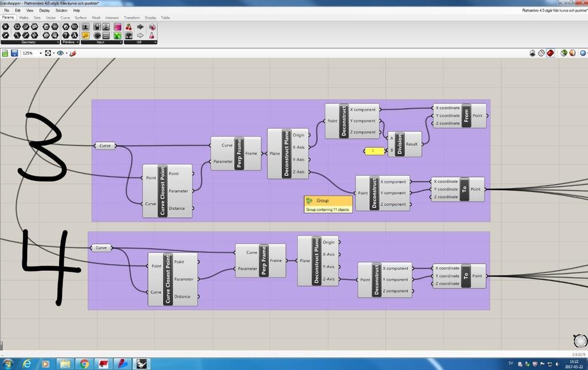This screenshot has width=588, height=370.
Task: Open a file with the green folder icon
Action: coord(5,53)
